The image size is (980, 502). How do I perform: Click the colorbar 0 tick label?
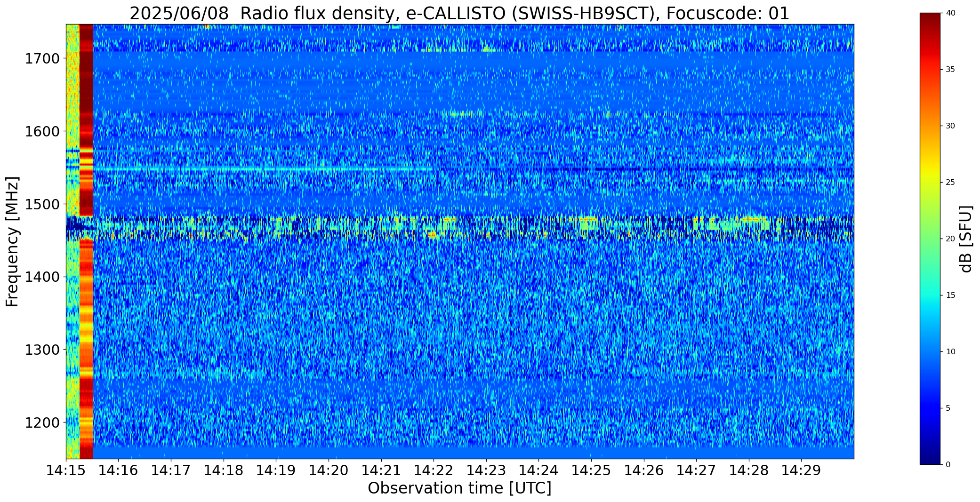pos(948,465)
